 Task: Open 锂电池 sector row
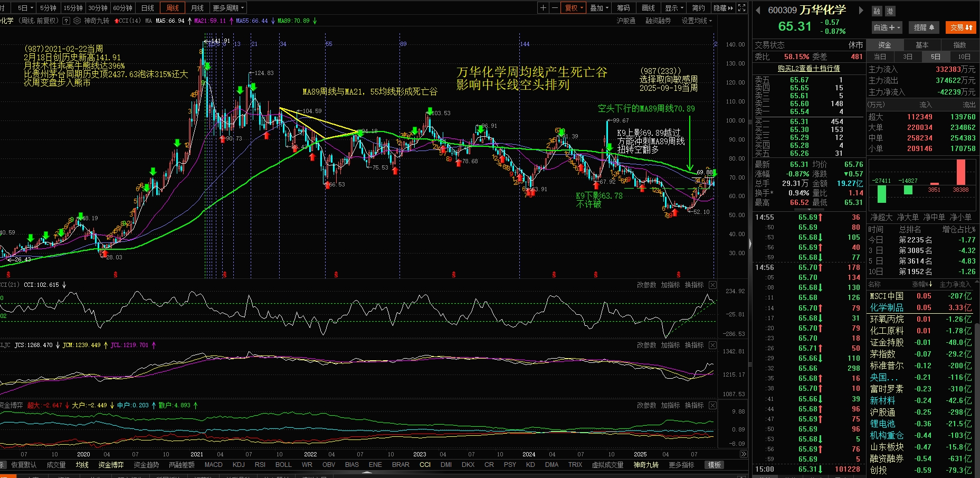[921, 424]
